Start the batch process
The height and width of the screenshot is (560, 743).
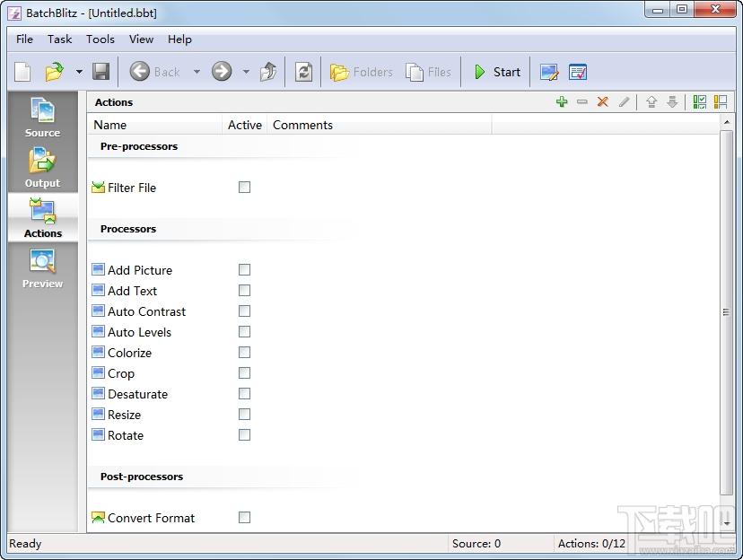pos(497,72)
